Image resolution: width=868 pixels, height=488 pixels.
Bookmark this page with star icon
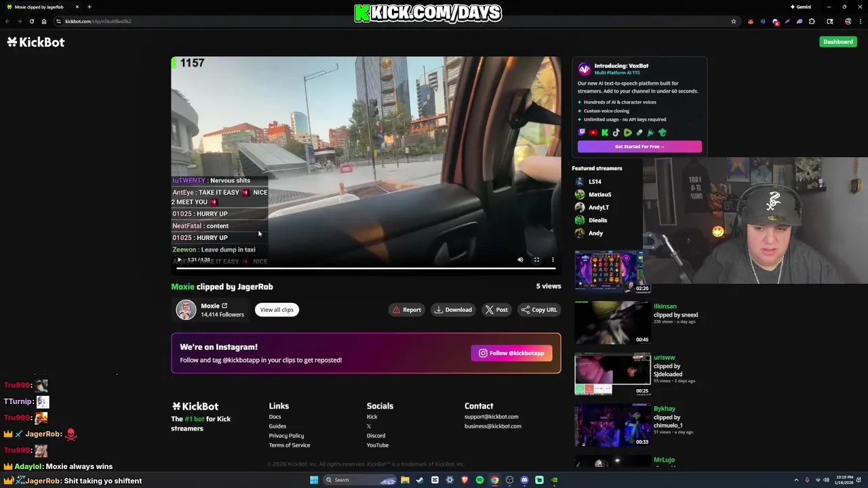(733, 21)
